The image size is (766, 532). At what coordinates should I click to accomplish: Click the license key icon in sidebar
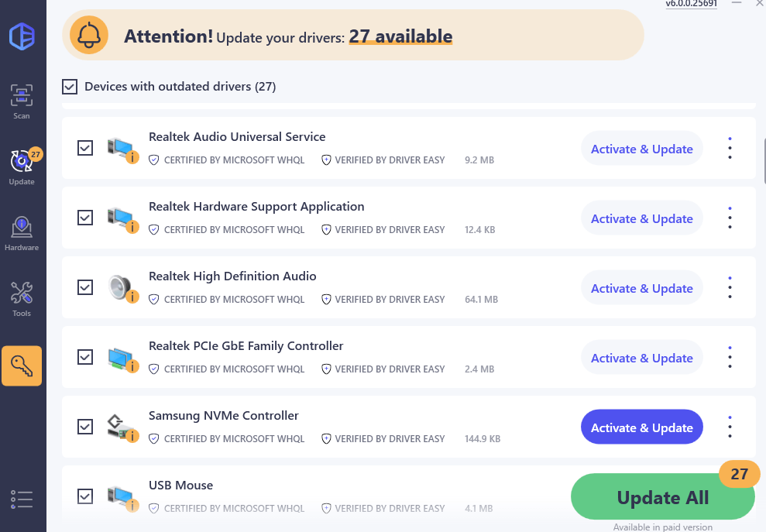point(22,366)
